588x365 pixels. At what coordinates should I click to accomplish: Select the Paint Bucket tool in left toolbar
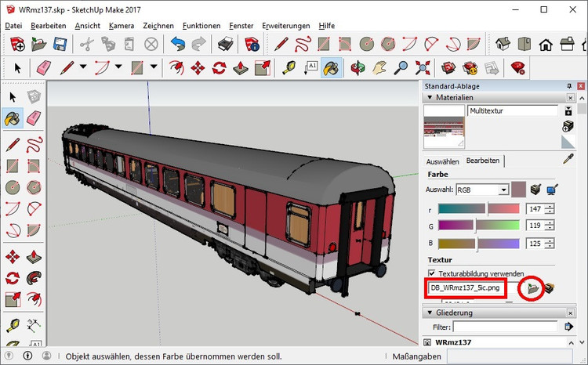point(12,118)
